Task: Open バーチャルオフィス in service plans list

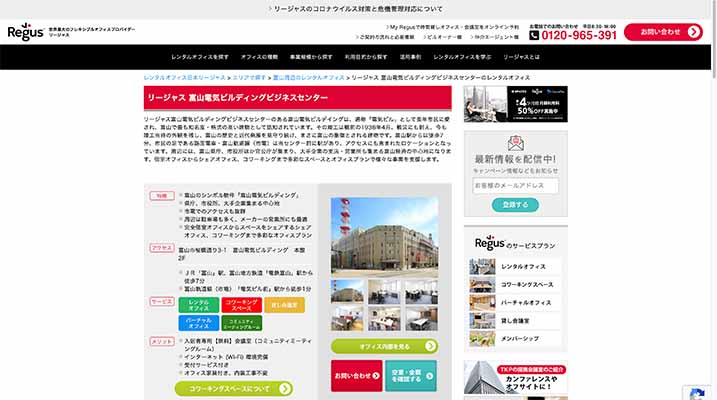Action: coord(515,303)
